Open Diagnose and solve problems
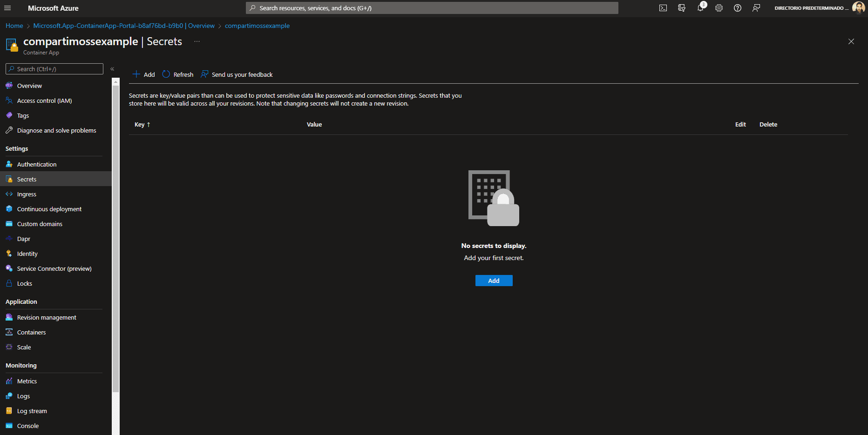Viewport: 868px width, 435px height. [x=56, y=130]
